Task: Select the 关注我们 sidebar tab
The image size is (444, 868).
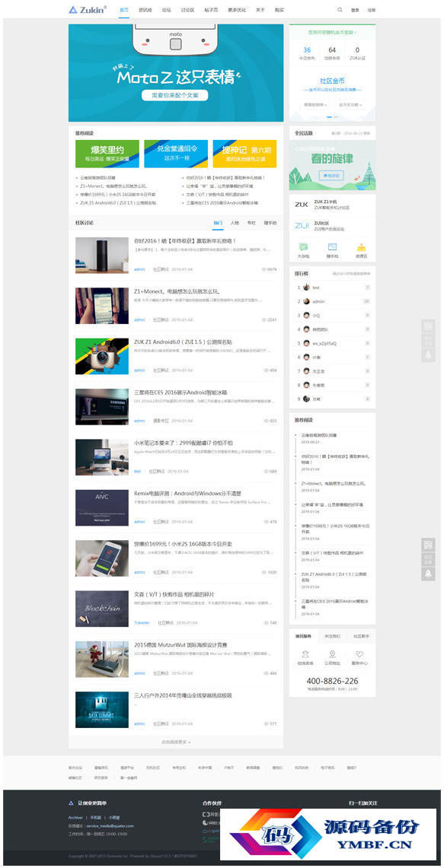Action: (332, 637)
